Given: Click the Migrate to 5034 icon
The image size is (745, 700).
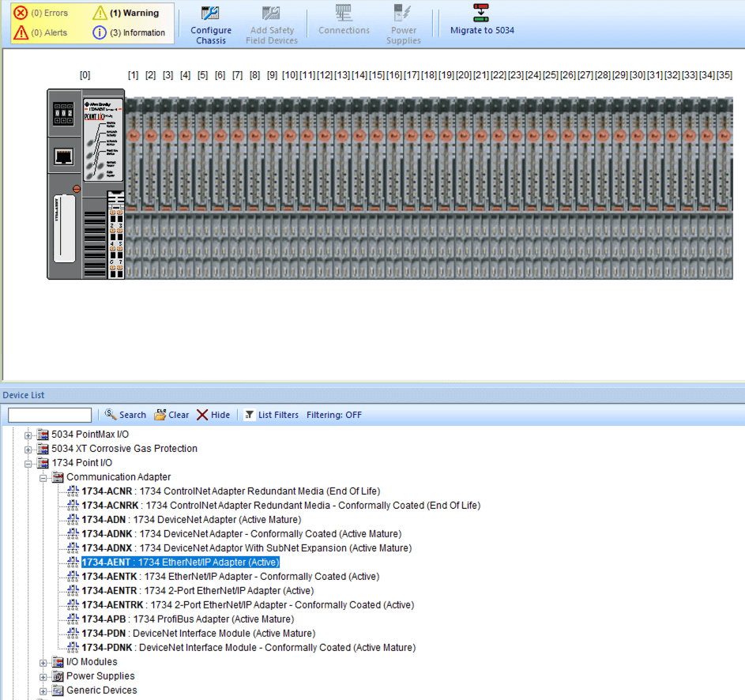Looking at the screenshot, I should click(481, 13).
